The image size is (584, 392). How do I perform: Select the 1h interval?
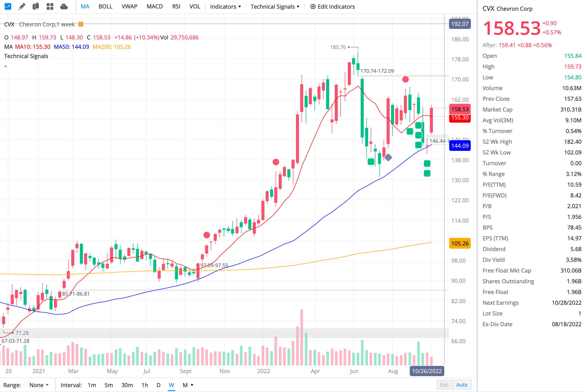point(145,385)
